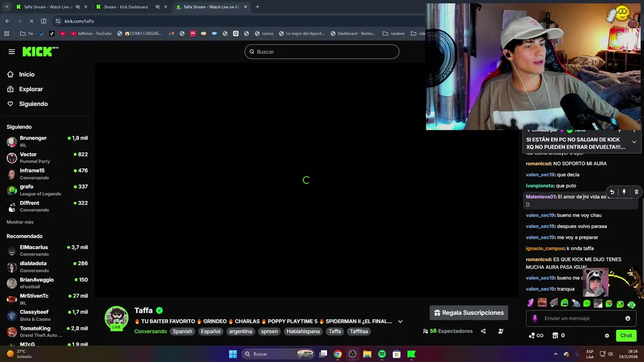
Task: Open Classybeef Slots & Casino stream
Action: pyautogui.click(x=47, y=315)
